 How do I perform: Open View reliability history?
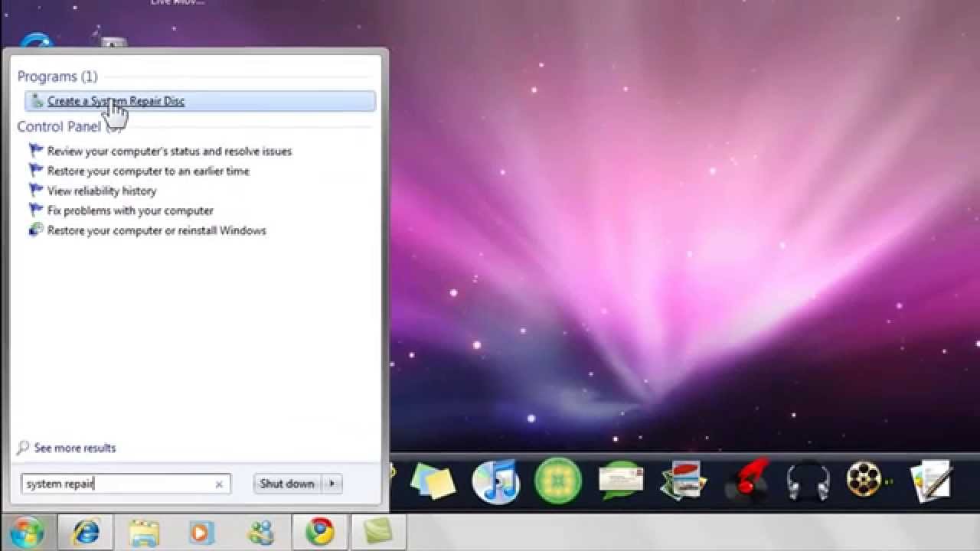pos(101,191)
